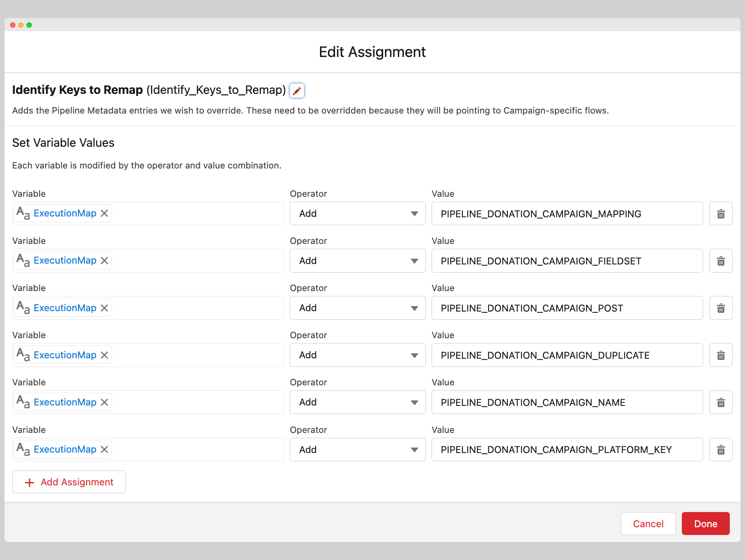Viewport: 745px width, 560px height.
Task: Click the ExecutionMap variable field in the NAME row
Action: pyautogui.click(x=197, y=402)
